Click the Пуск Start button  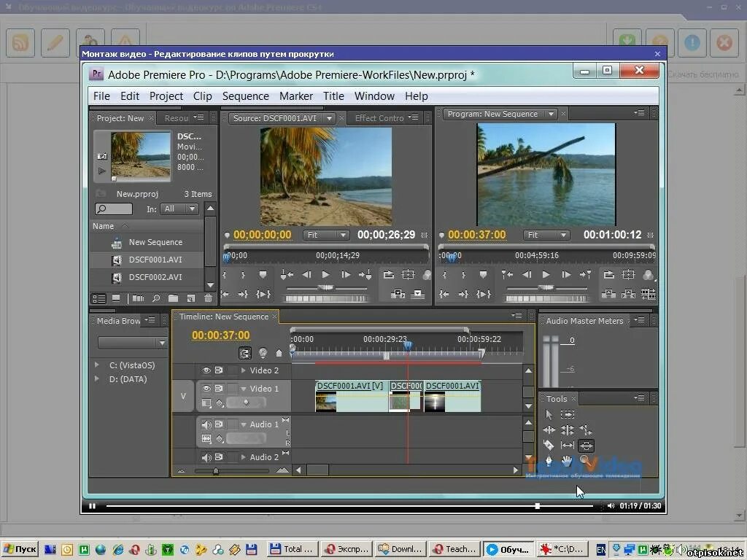pos(20,549)
